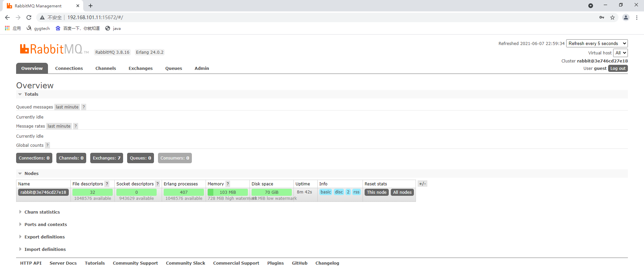Open the HTTP API footer link
Image resolution: width=644 pixels, height=268 pixels.
point(31,263)
